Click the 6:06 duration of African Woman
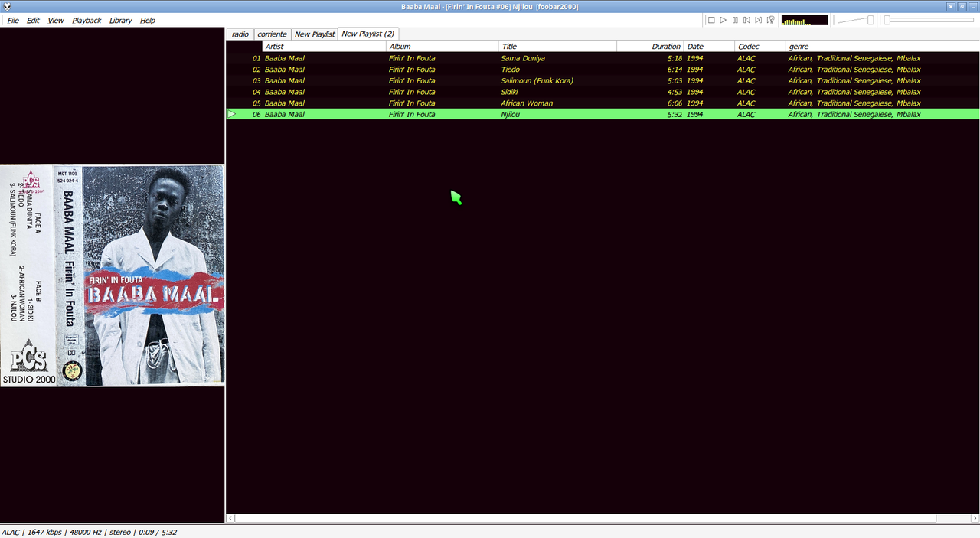This screenshot has width=980, height=538. tap(675, 103)
